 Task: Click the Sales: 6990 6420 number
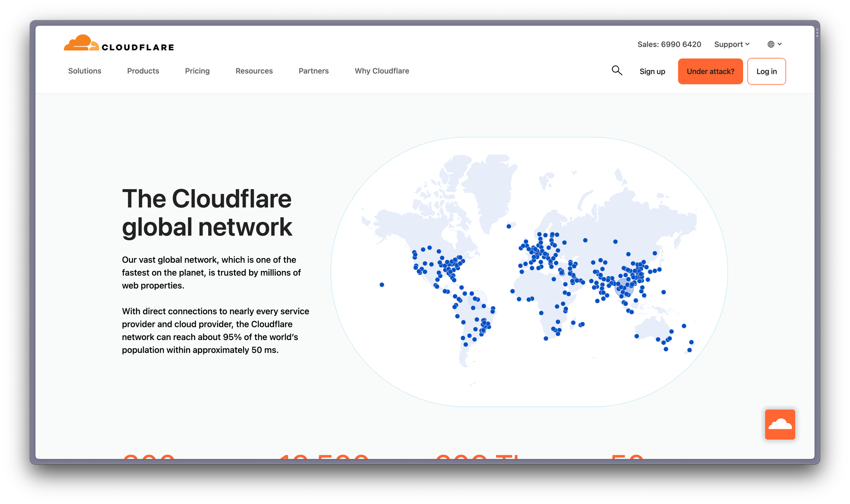(x=669, y=44)
